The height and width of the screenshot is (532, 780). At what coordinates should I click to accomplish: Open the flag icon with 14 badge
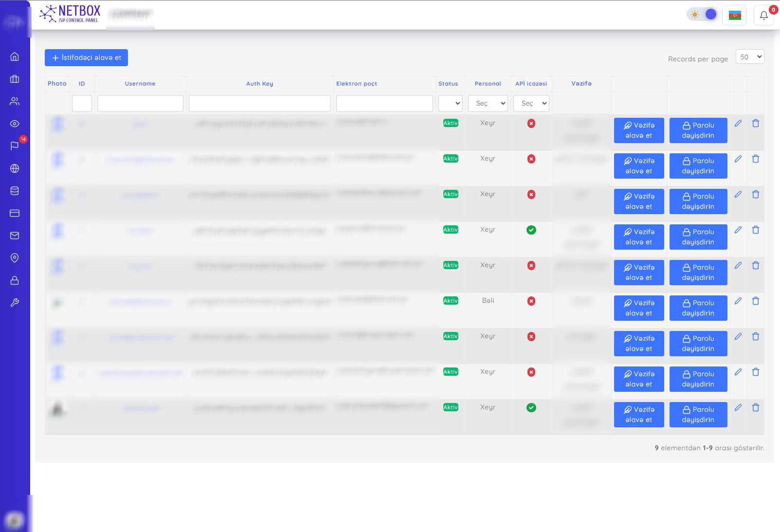(x=15, y=146)
